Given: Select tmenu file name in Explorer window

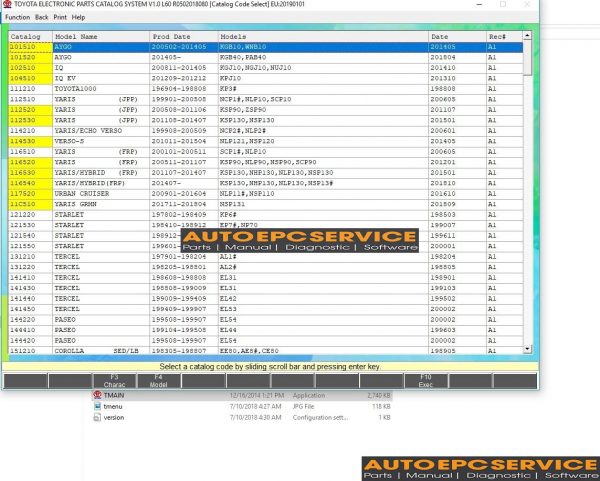Looking at the screenshot, I should [x=113, y=406].
